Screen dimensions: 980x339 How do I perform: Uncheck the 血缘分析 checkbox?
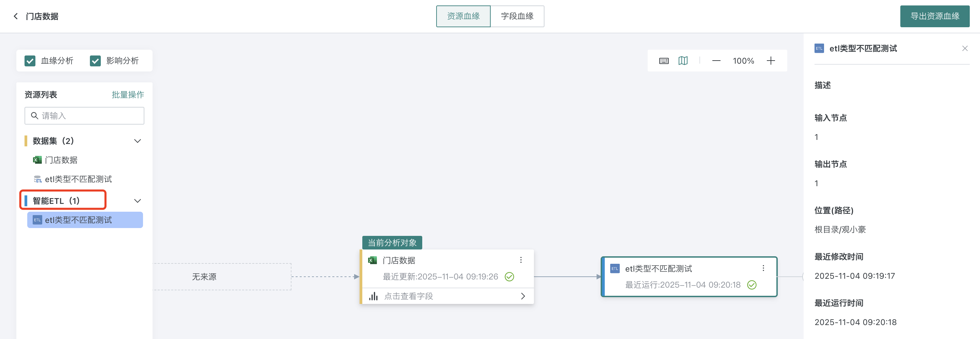pos(30,61)
